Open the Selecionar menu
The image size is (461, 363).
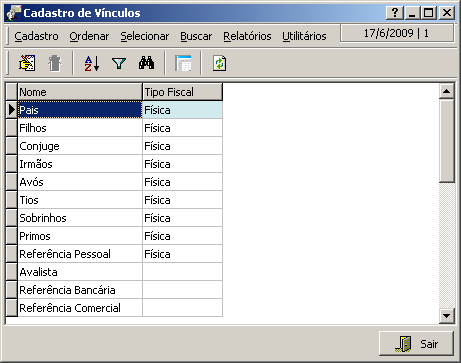(x=145, y=36)
